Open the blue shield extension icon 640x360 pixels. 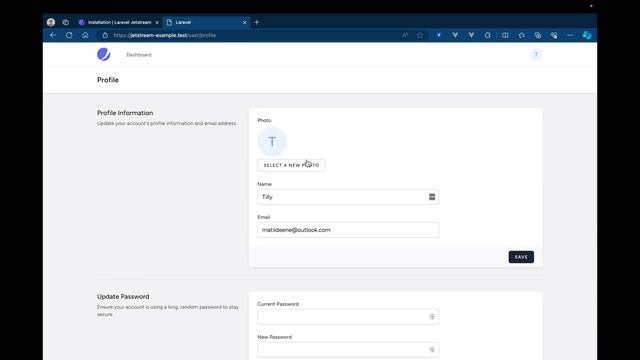click(439, 36)
